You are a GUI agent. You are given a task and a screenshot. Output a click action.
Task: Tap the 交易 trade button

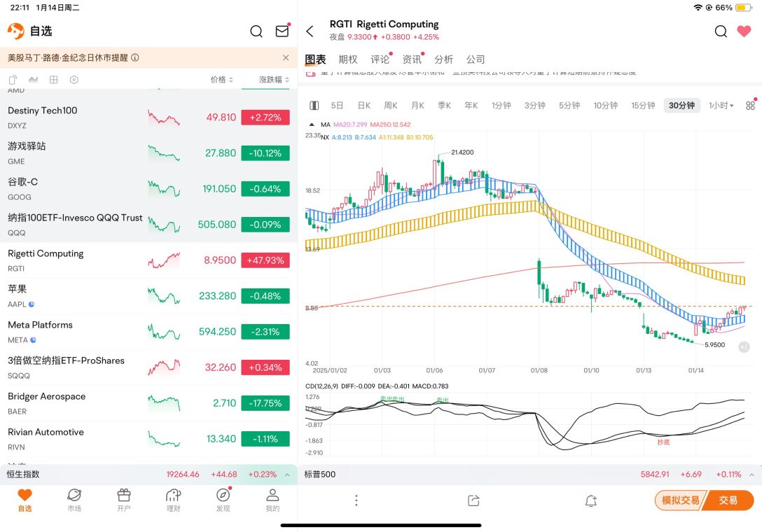pyautogui.click(x=728, y=500)
